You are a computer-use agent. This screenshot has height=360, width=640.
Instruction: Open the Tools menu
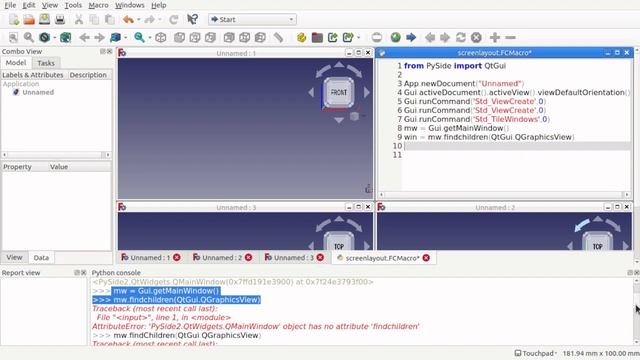pyautogui.click(x=73, y=5)
